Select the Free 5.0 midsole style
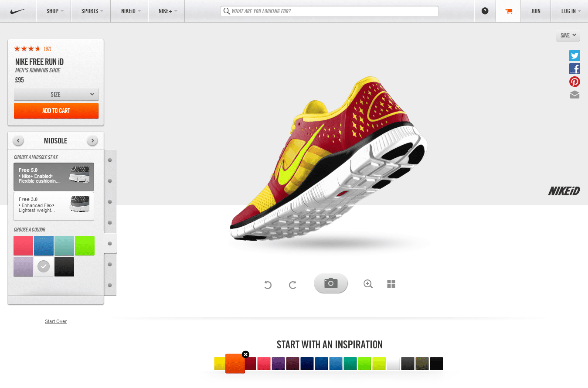The image size is (588, 388). (x=54, y=177)
